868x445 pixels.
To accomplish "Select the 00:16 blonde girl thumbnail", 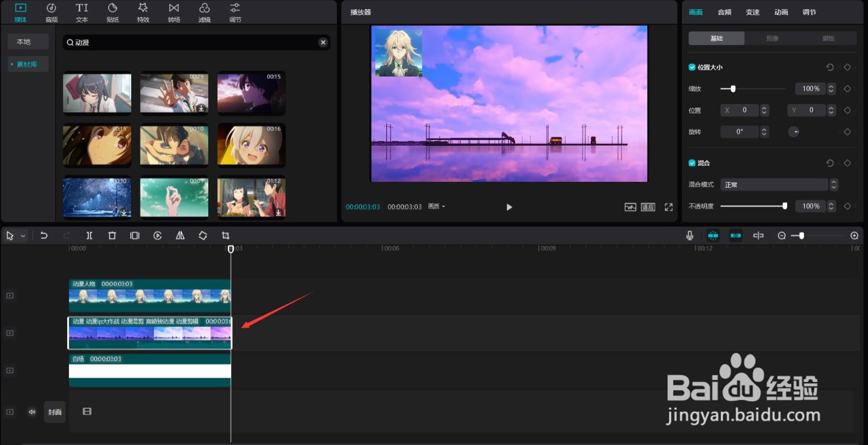I will pos(251,145).
